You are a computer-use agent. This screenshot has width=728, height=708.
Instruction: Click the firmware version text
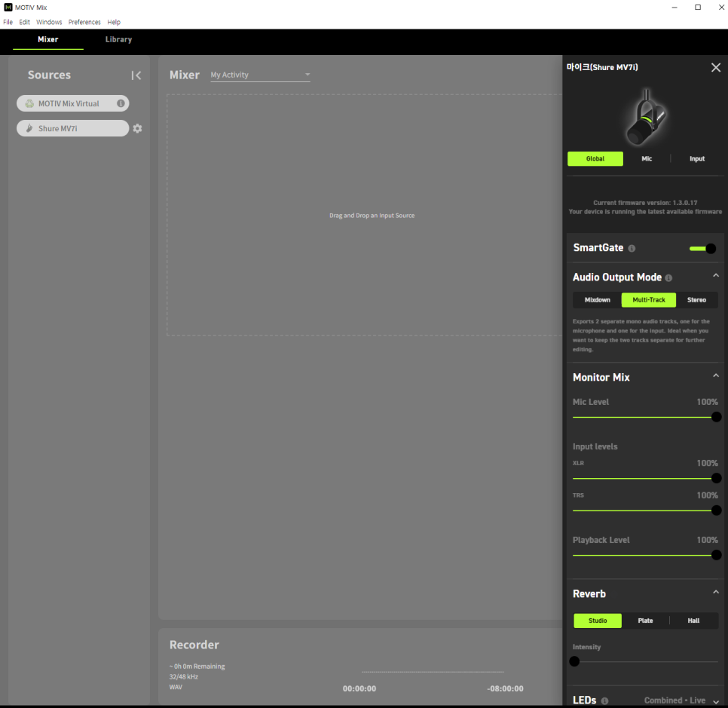pyautogui.click(x=645, y=203)
